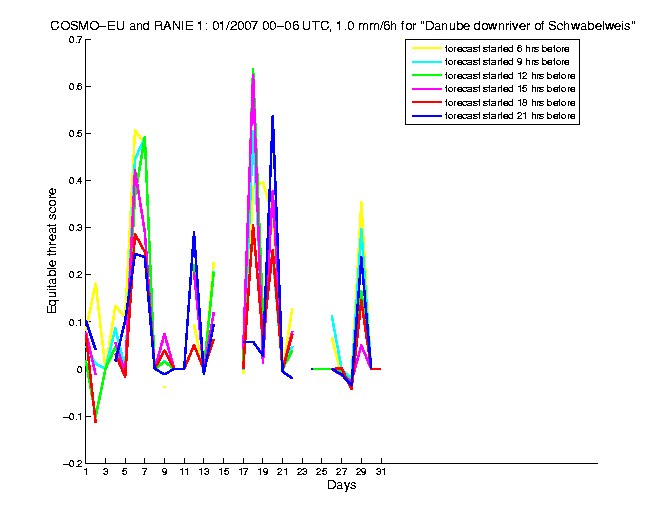
Task: Click y-axis tick label 0.4
Action: [x=75, y=181]
